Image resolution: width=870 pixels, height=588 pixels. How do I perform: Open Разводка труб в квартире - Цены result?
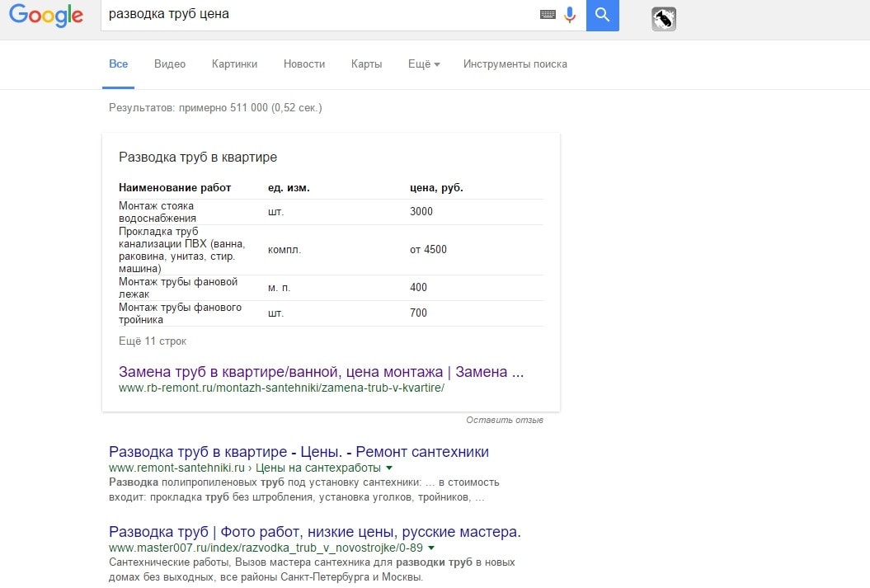click(299, 452)
